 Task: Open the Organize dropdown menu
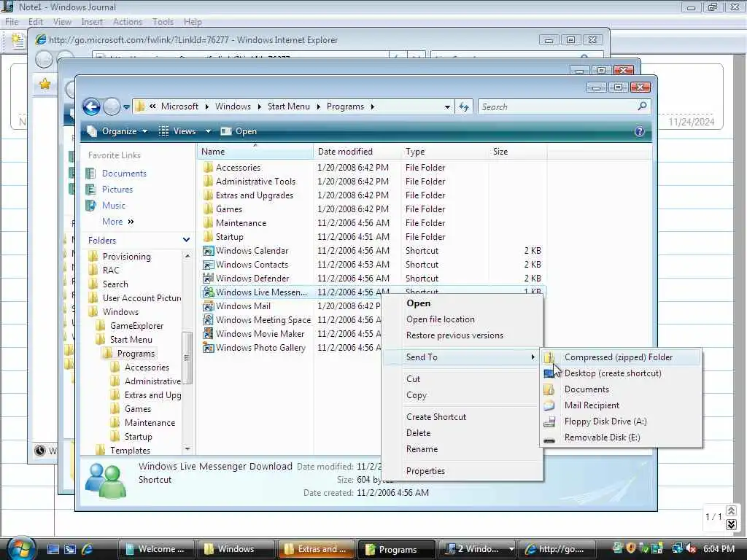click(117, 131)
